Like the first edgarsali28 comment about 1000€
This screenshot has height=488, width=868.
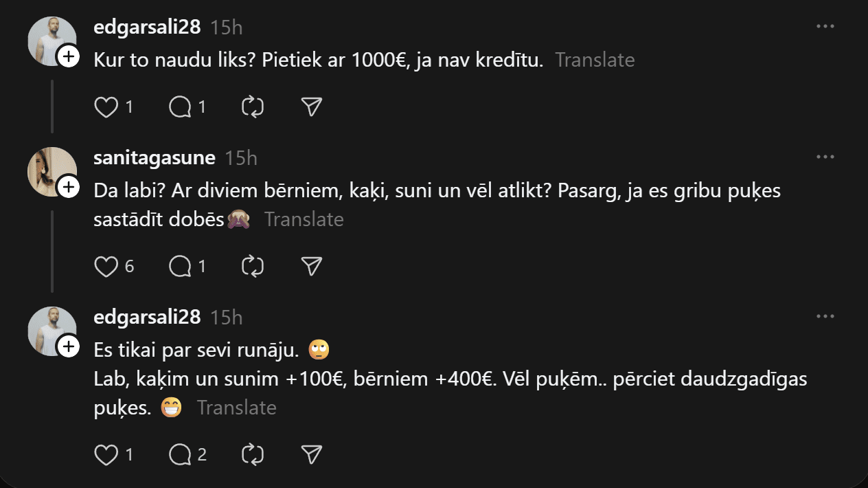coord(106,107)
